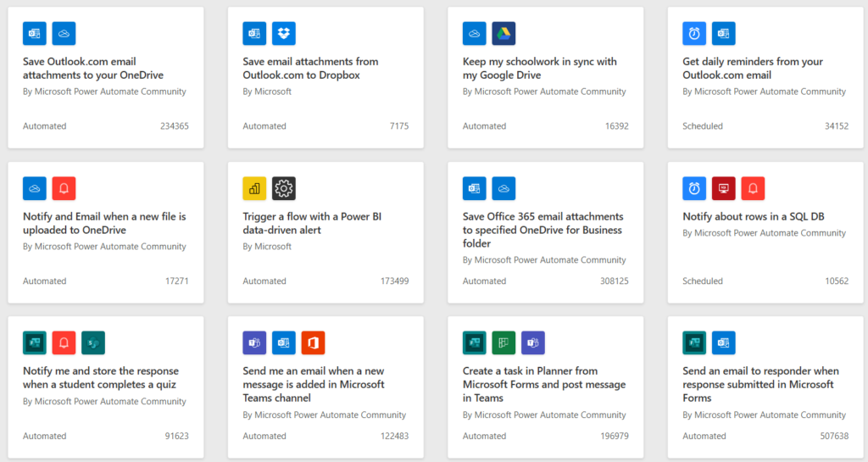The width and height of the screenshot is (868, 462).
Task: Click Outlook icon on Office 365 attachments card
Action: point(474,188)
